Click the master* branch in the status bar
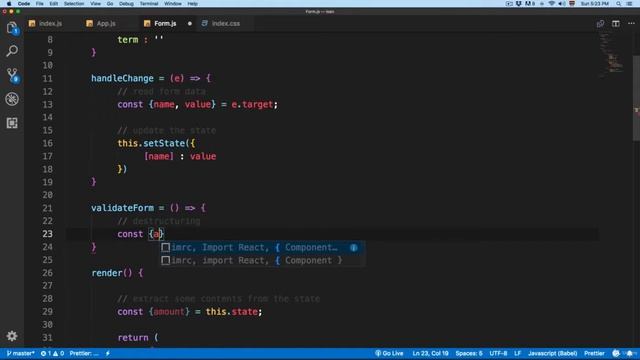Image resolution: width=640 pixels, height=360 pixels. pyautogui.click(x=20, y=353)
